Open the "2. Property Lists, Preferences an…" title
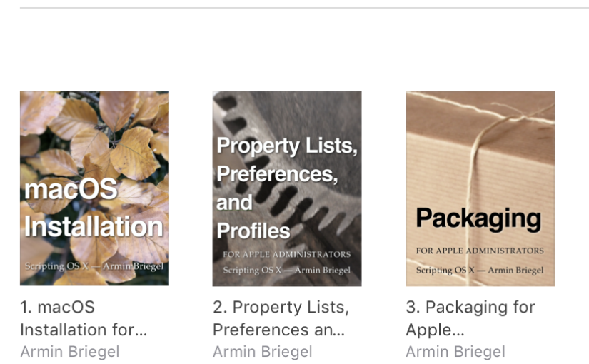The width and height of the screenshot is (589, 364). 281,318
